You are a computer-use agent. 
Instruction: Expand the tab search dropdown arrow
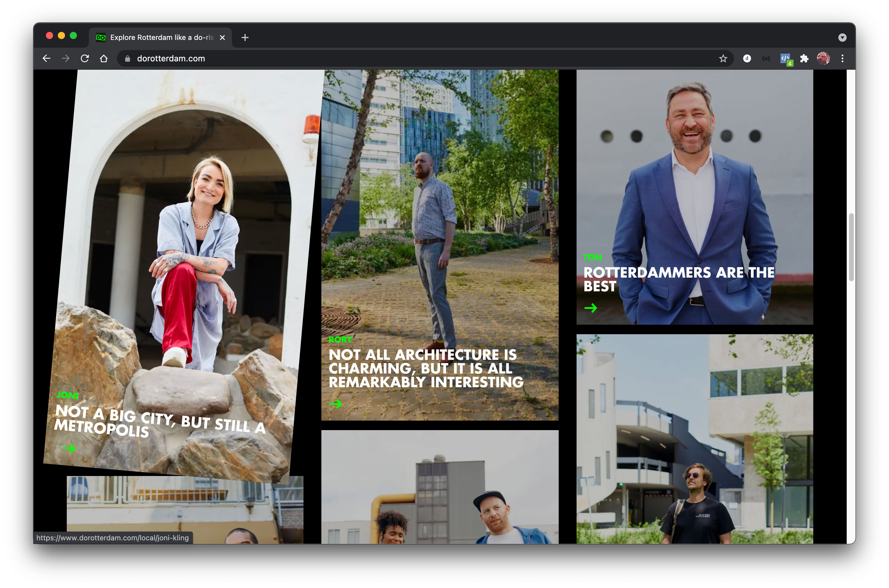coord(842,38)
